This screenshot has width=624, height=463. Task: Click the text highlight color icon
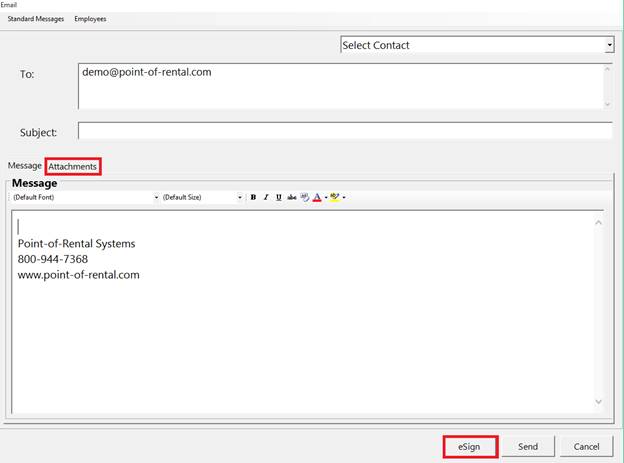335,197
